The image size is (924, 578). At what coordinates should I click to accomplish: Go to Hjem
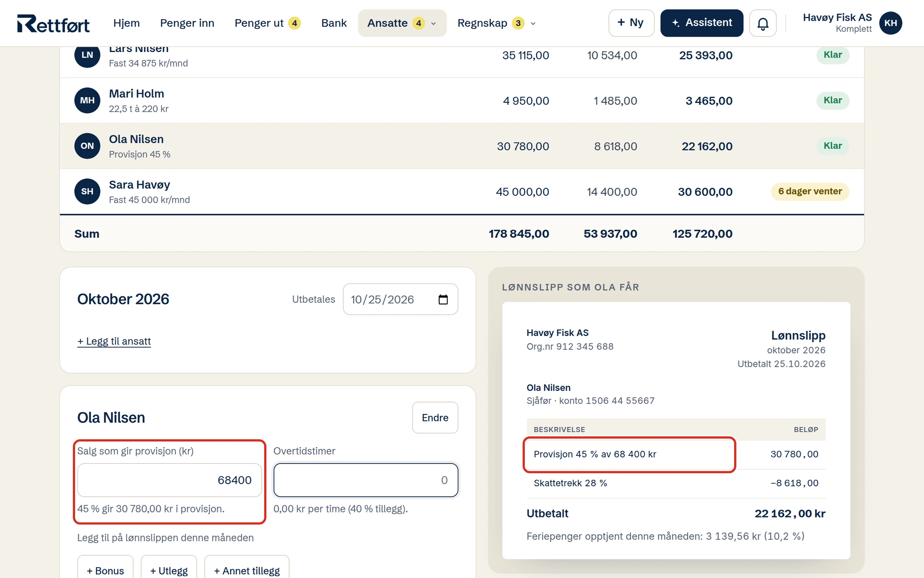(x=126, y=23)
